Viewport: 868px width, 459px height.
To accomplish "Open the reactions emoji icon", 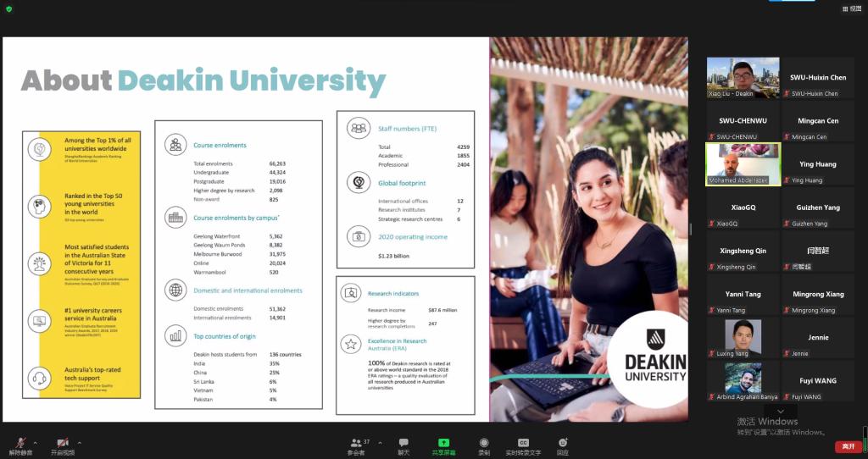I will coord(563,443).
